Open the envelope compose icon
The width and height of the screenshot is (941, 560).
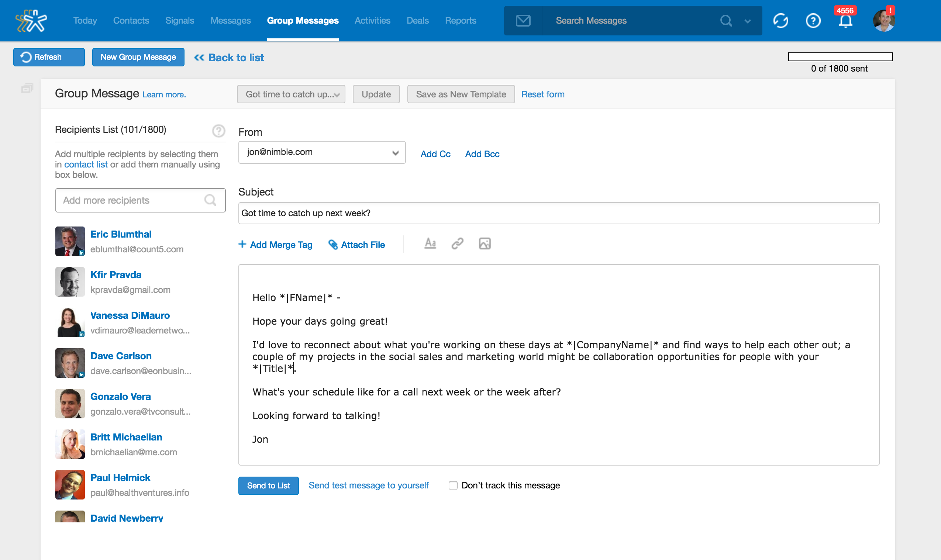[x=523, y=21]
